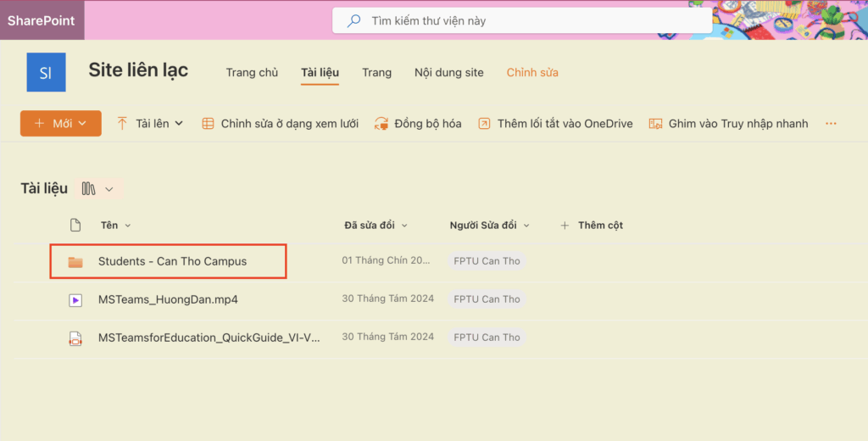Go to the Nội dung site tab
Viewport: 868px width, 441px height.
[448, 72]
